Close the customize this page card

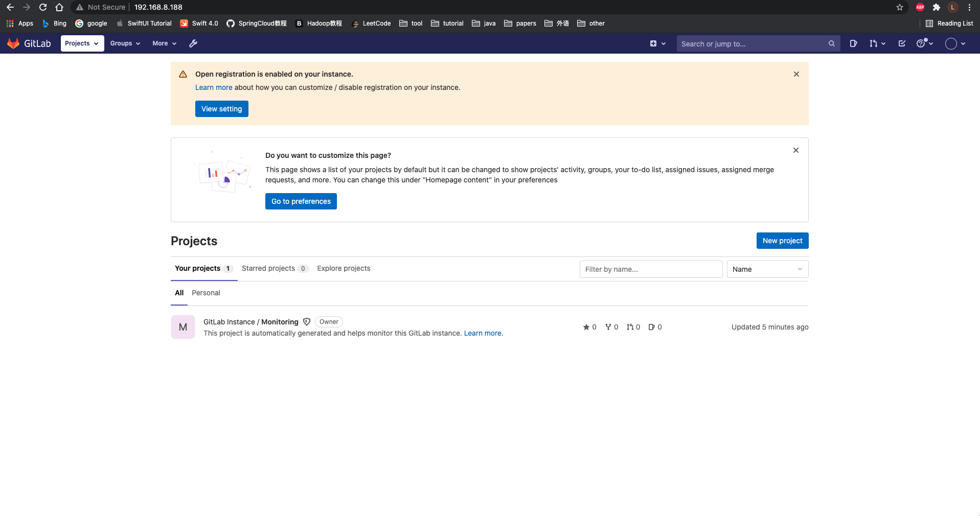pos(796,150)
